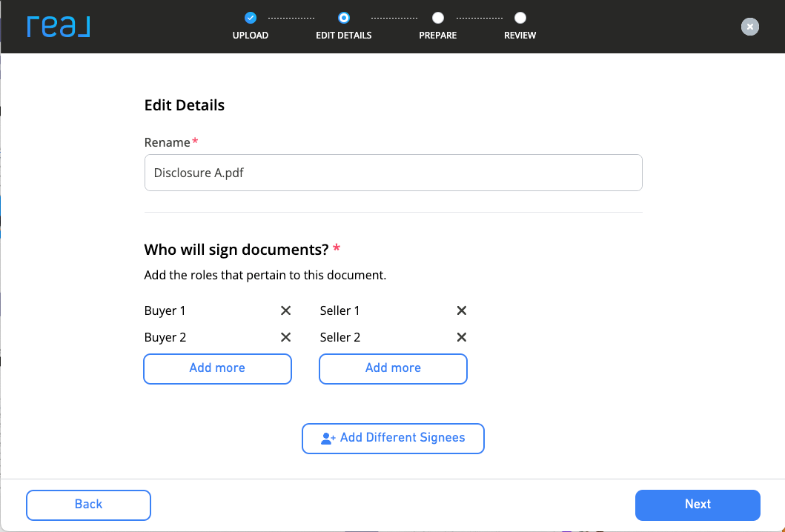Remove the Buyer 1 role
785x532 pixels.
click(x=285, y=310)
